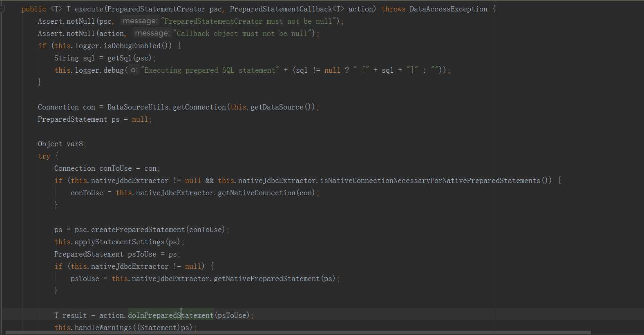The image size is (644, 335).
Task: Click the 'public' keyword in the method signature
Action: [x=34, y=9]
